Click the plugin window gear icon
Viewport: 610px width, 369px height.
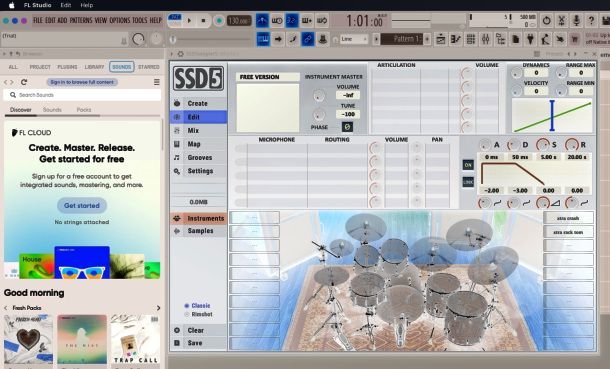181,54
